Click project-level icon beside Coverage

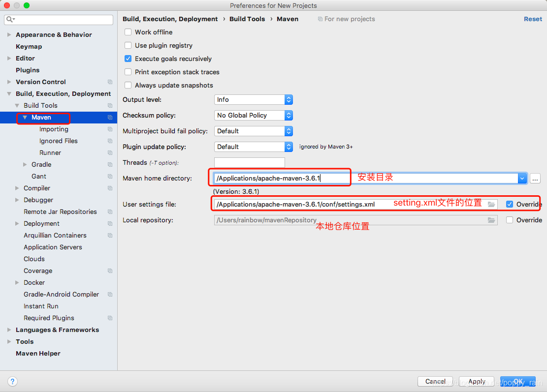pyautogui.click(x=110, y=271)
